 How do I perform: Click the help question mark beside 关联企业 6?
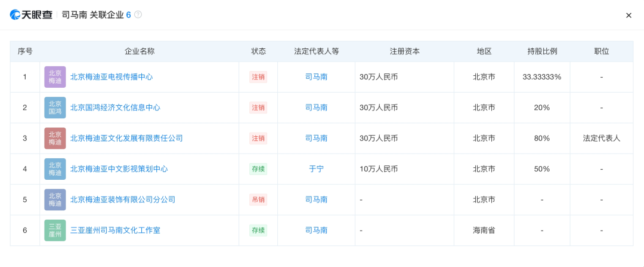point(138,15)
